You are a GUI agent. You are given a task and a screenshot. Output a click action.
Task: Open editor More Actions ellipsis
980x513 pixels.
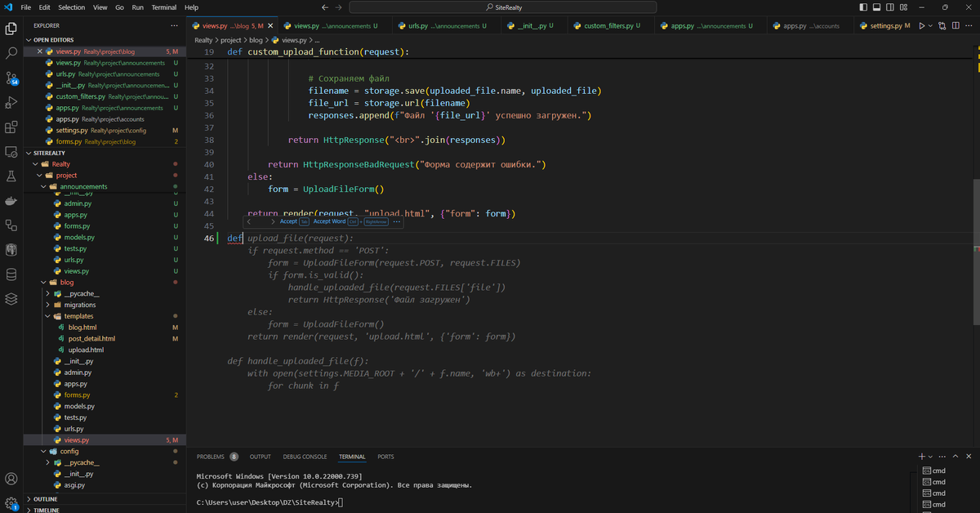[969, 26]
